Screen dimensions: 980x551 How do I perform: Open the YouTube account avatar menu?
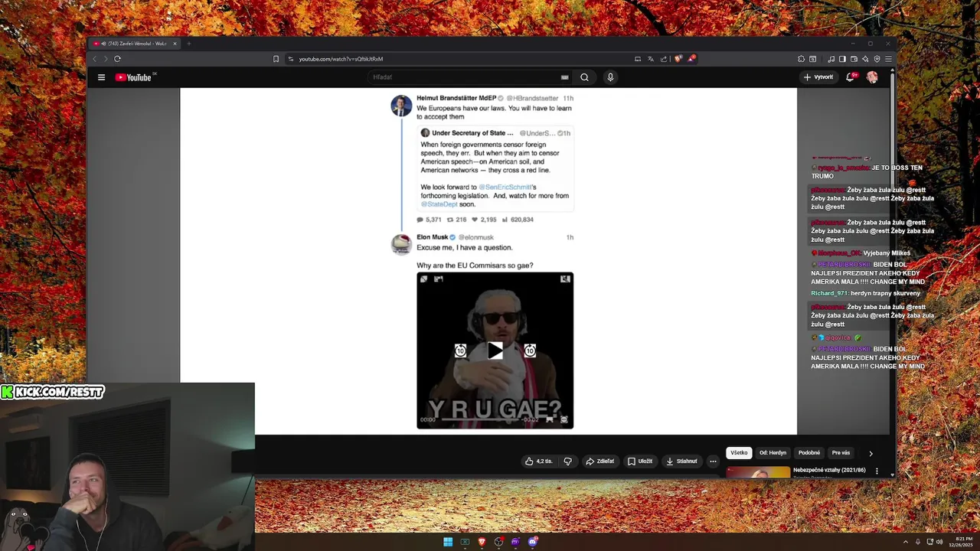pos(872,77)
